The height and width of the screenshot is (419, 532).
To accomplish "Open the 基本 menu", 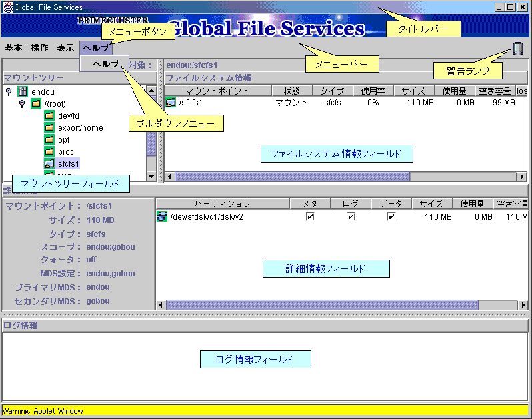I will pyautogui.click(x=13, y=48).
